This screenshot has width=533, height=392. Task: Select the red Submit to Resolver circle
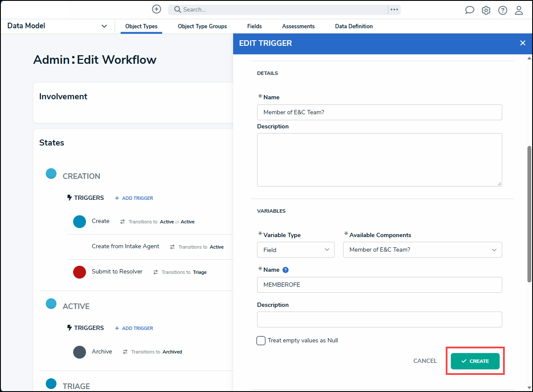80,272
